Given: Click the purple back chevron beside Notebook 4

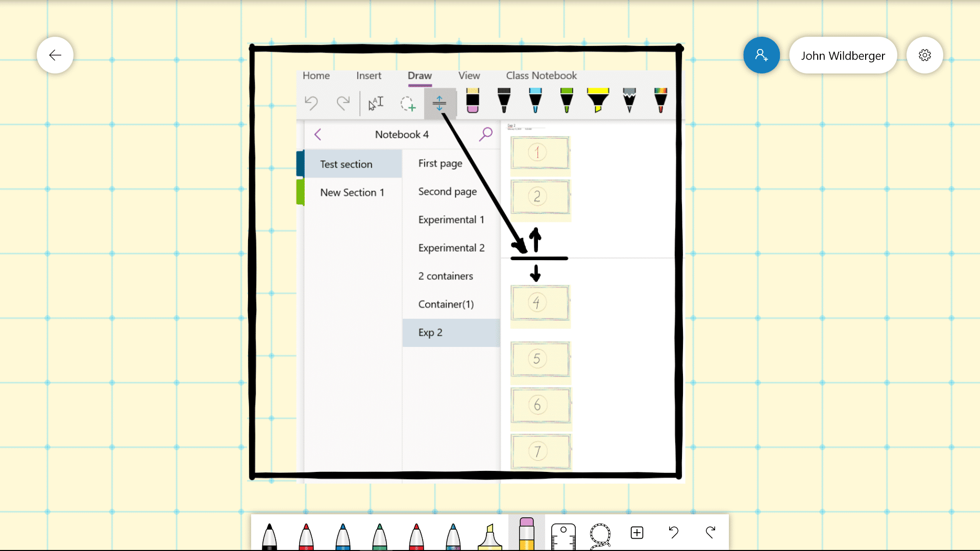Looking at the screenshot, I should coord(317,135).
